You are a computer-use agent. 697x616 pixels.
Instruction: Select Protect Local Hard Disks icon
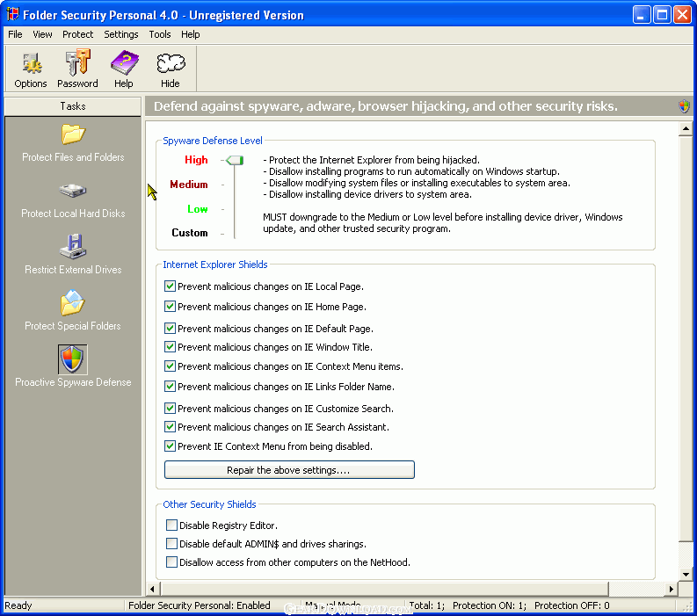pyautogui.click(x=73, y=191)
